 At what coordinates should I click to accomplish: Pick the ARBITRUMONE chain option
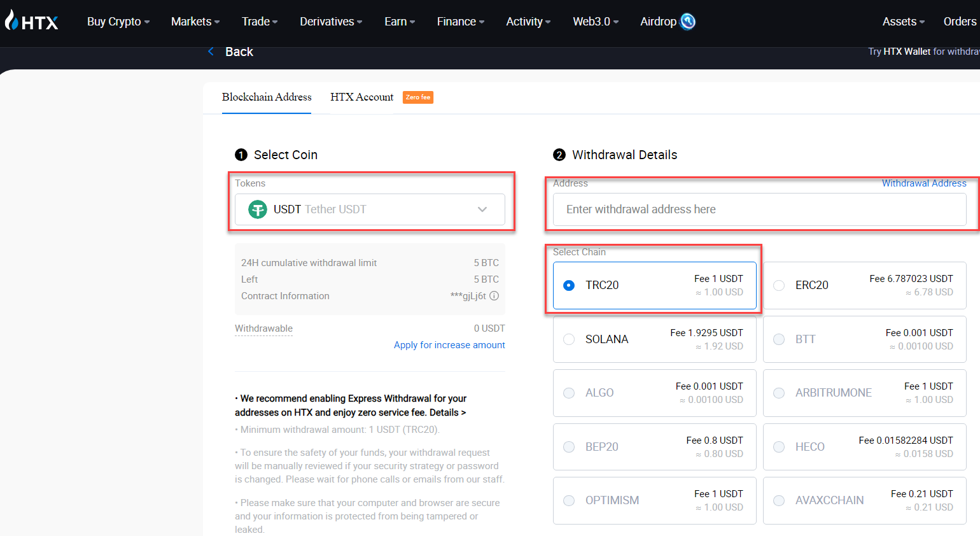[x=864, y=393]
